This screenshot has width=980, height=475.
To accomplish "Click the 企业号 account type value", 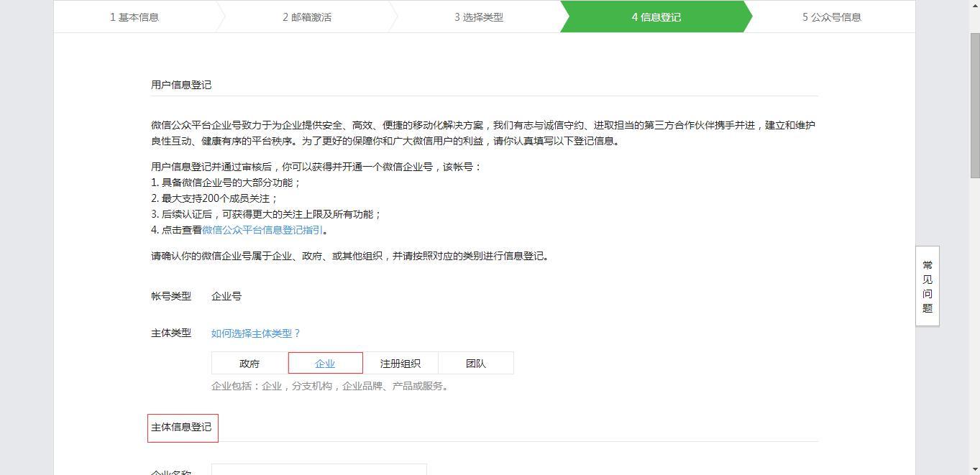I will [226, 296].
